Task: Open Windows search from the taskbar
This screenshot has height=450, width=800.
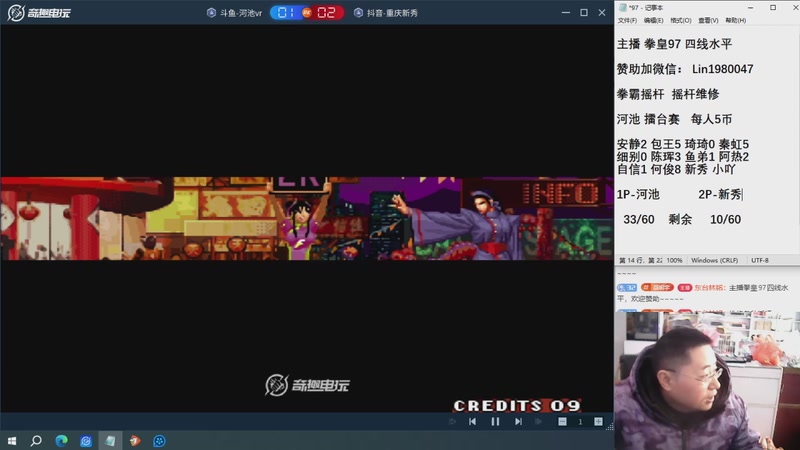Action: pos(36,440)
